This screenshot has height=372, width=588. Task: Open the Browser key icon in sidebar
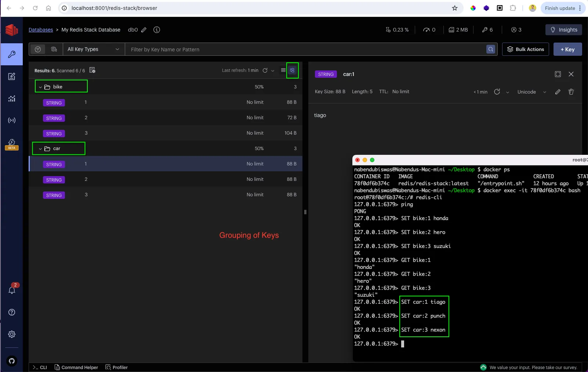tap(12, 54)
